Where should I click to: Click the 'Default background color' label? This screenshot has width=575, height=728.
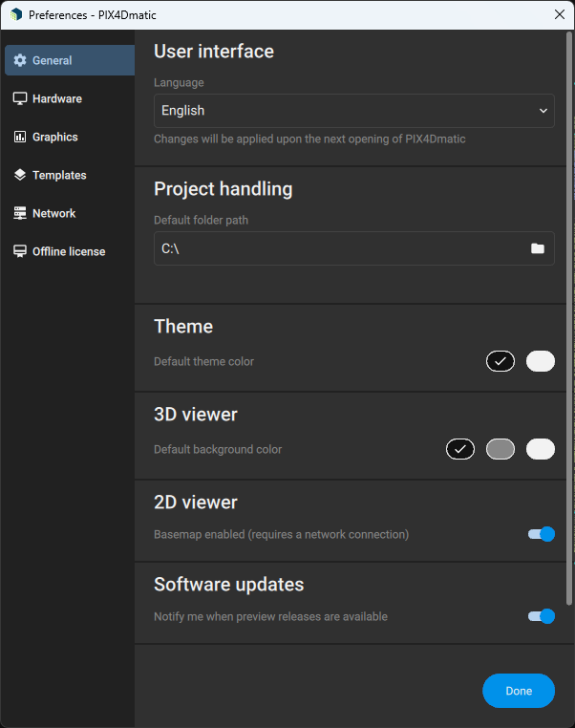coord(218,449)
